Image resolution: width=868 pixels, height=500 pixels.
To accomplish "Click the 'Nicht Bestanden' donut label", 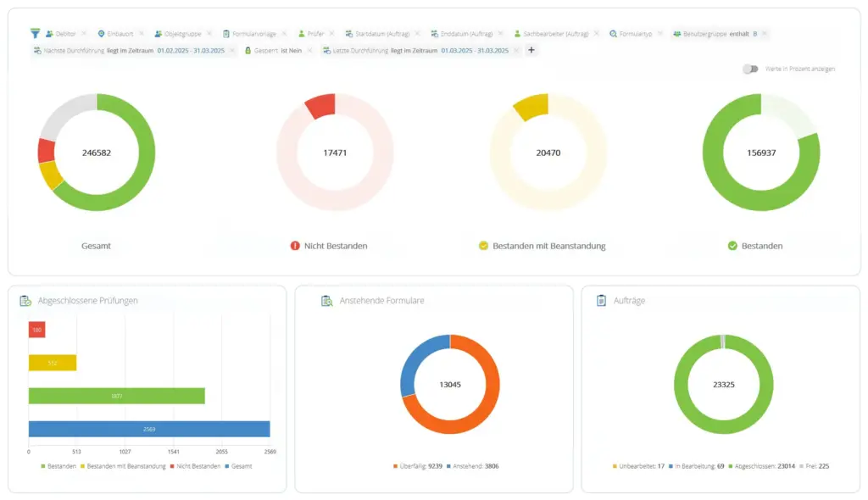I will coord(336,246).
